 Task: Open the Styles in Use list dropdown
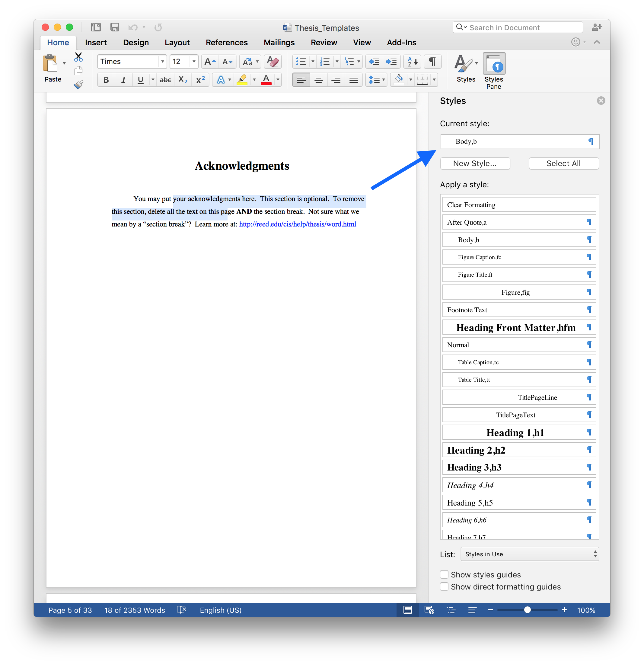(x=529, y=554)
